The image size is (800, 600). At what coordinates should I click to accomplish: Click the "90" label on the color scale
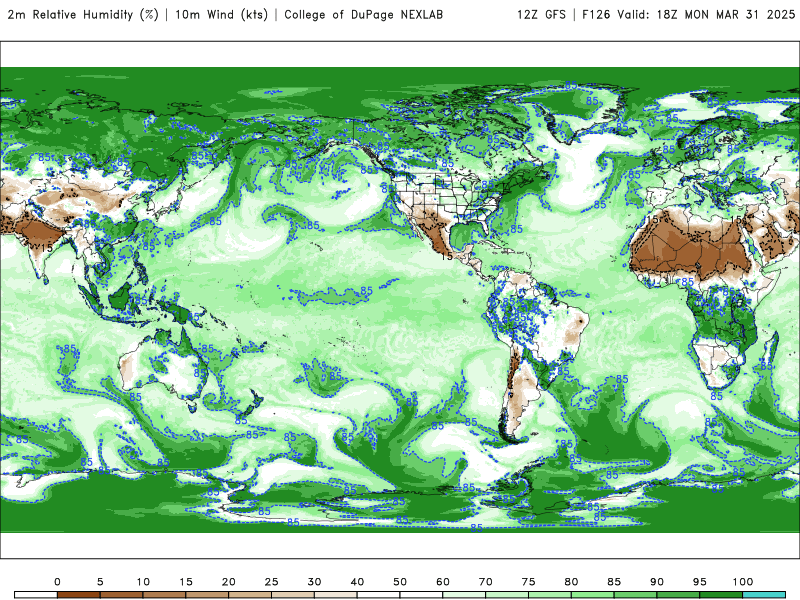tap(657, 582)
